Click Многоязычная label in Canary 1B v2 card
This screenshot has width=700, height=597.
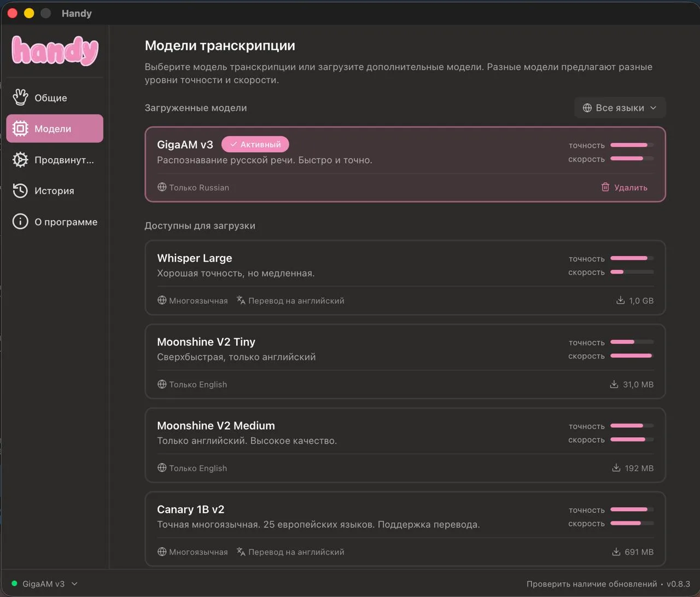[x=199, y=552]
